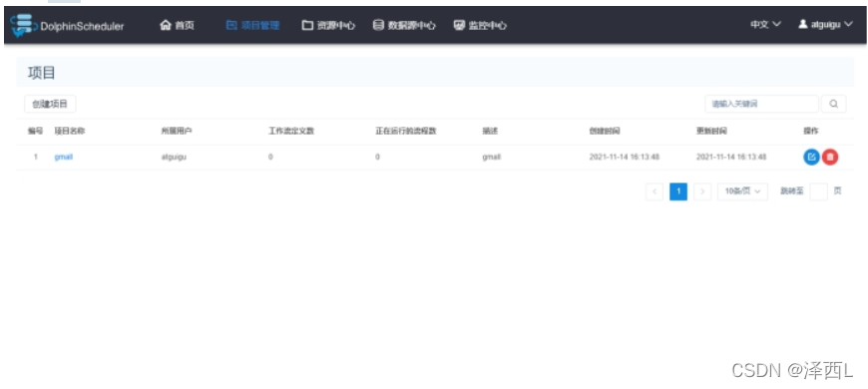Open the atguigu user dropdown
Screen dimensions: 868x389
pos(825,24)
